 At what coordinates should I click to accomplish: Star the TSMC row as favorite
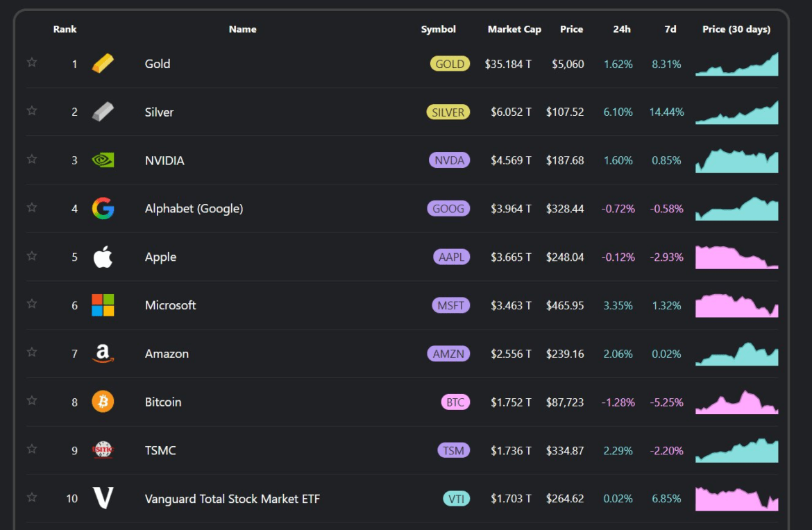point(32,449)
